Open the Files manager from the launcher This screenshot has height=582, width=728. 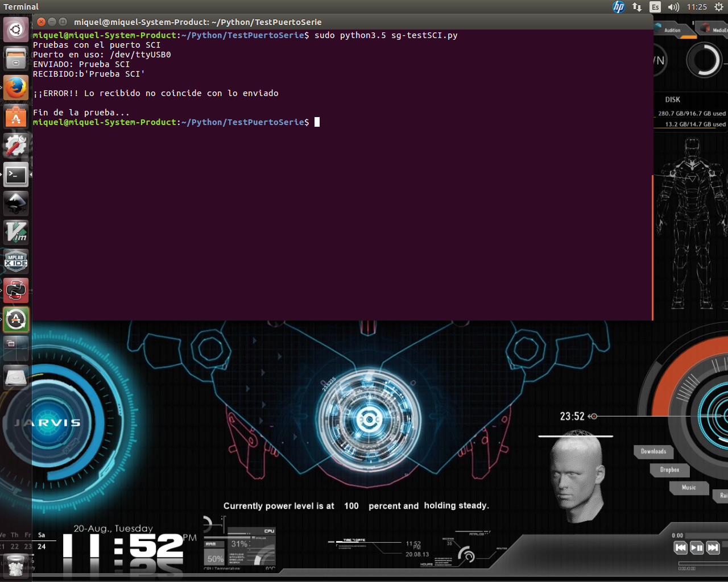pyautogui.click(x=16, y=59)
